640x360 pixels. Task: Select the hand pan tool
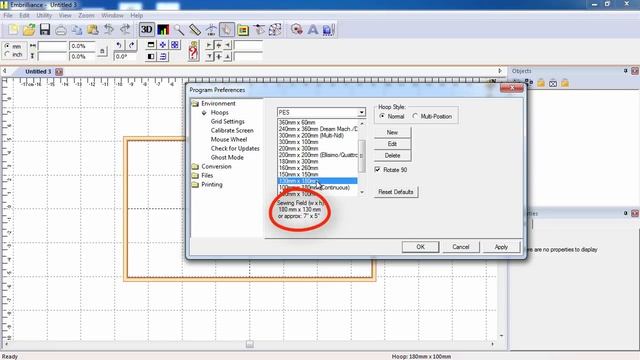[x=227, y=29]
